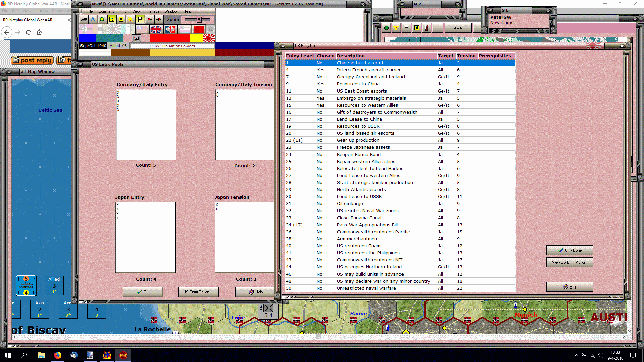Screen dimensions: 644x362
Task: Select the USA flag button
Action: tap(184, 29)
